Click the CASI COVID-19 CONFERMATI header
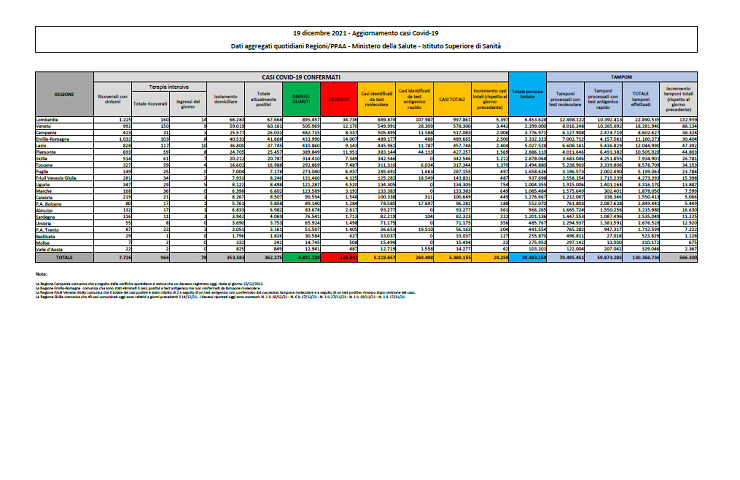Image resolution: width=740 pixels, height=480 pixels. 297,75
